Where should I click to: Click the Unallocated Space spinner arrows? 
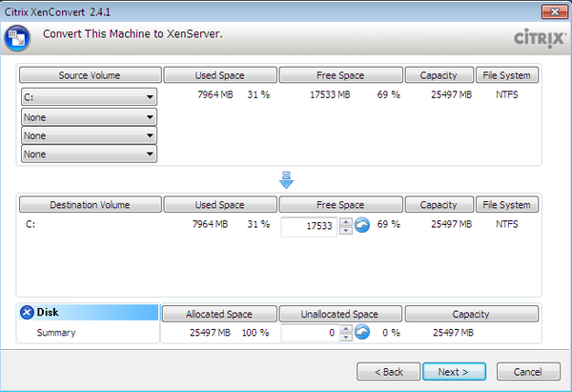pos(345,333)
